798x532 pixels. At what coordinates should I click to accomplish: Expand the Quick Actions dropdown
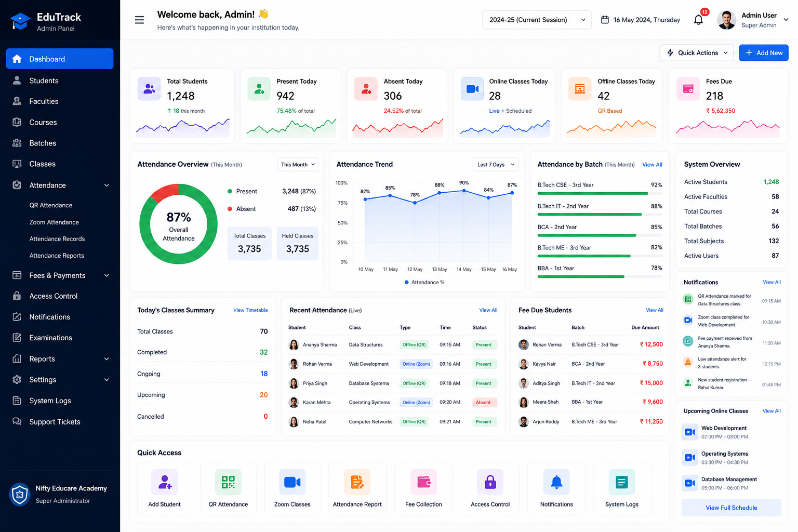697,53
